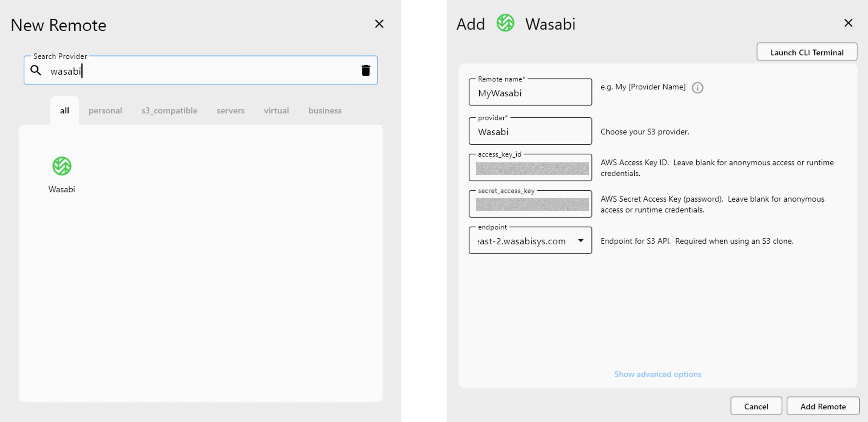Switch to the servers tab
The image size is (868, 422).
click(x=230, y=110)
